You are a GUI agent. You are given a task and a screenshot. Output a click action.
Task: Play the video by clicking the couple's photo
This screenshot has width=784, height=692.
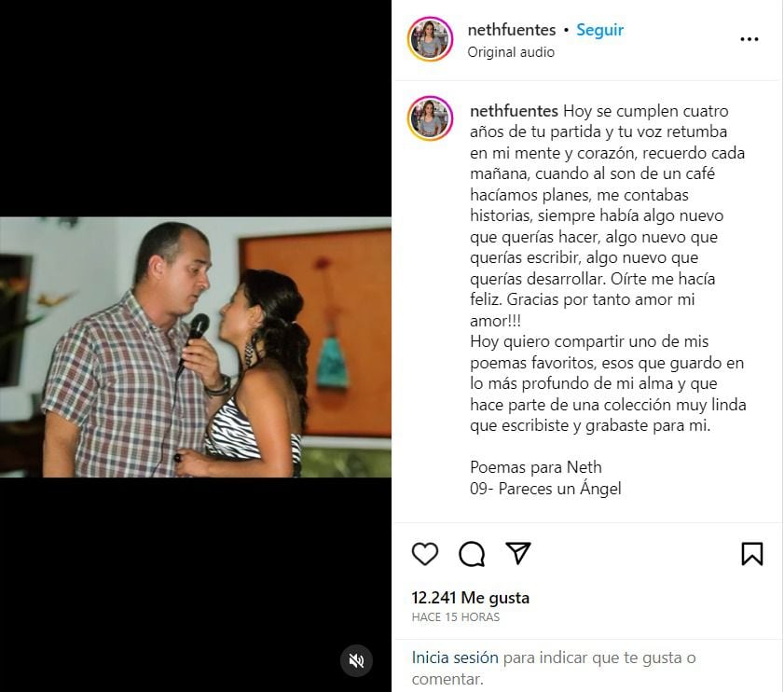tap(196, 347)
